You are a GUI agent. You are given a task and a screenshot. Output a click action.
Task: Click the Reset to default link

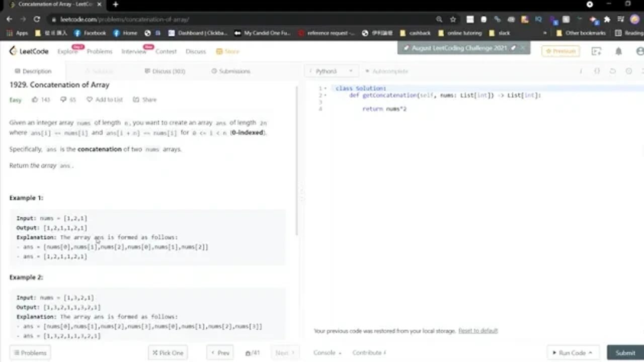478,331
